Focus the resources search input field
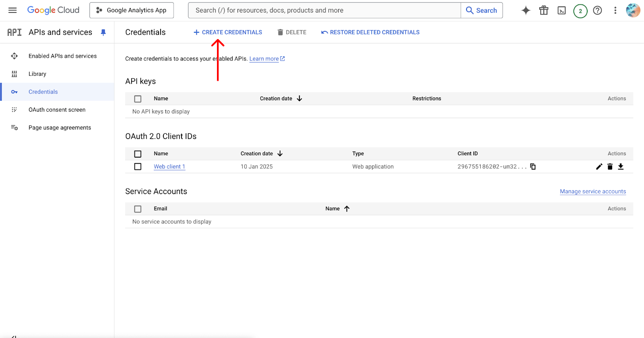This screenshot has height=338, width=644. click(324, 10)
